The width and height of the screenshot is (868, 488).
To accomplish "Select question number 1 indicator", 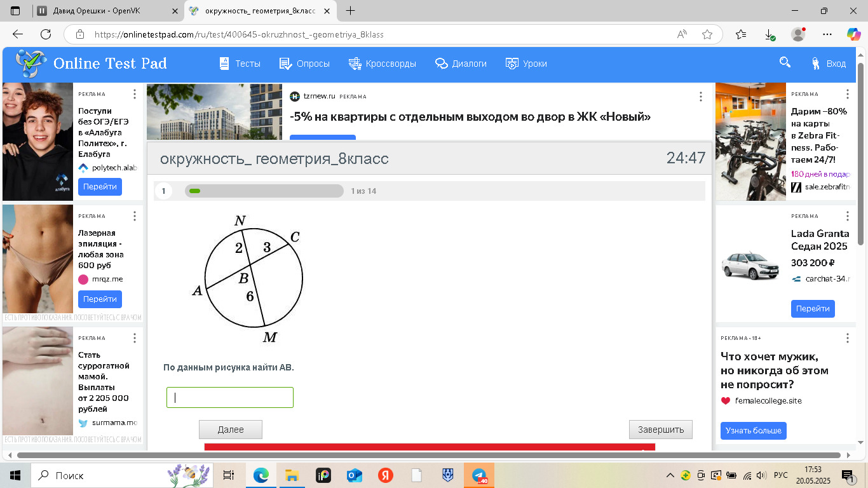I will (x=164, y=191).
